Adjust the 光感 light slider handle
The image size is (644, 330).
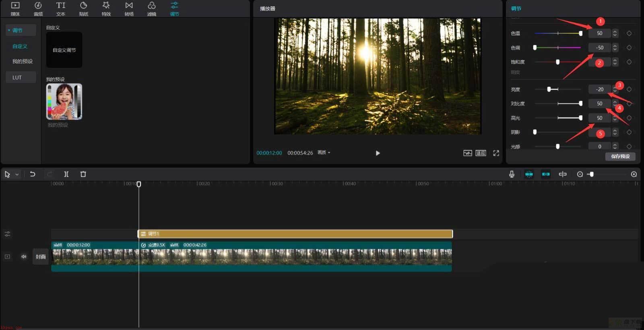click(557, 146)
